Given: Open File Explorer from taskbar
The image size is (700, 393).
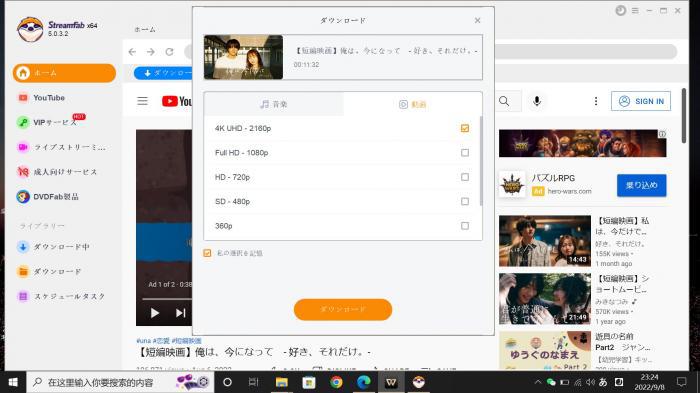Looking at the screenshot, I should (282, 382).
